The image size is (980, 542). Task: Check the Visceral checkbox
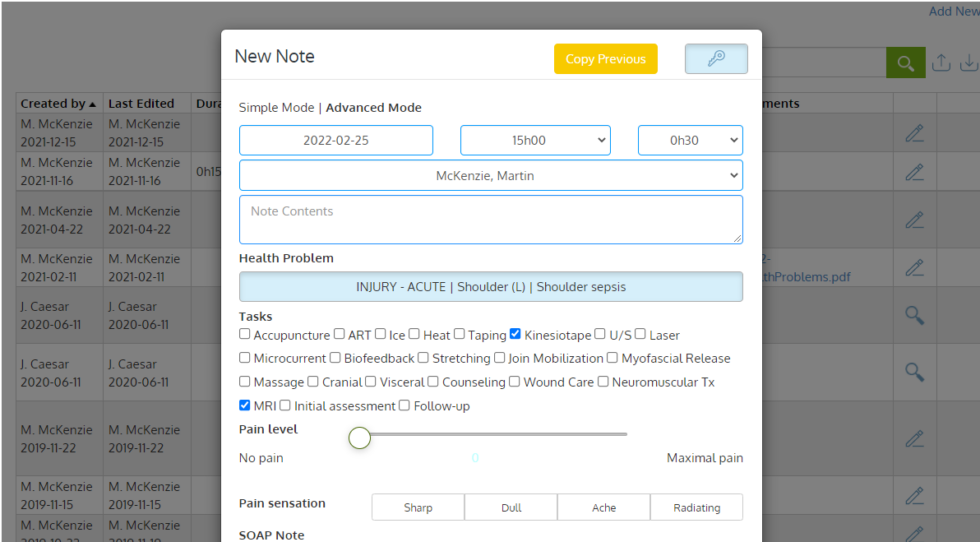[371, 381]
